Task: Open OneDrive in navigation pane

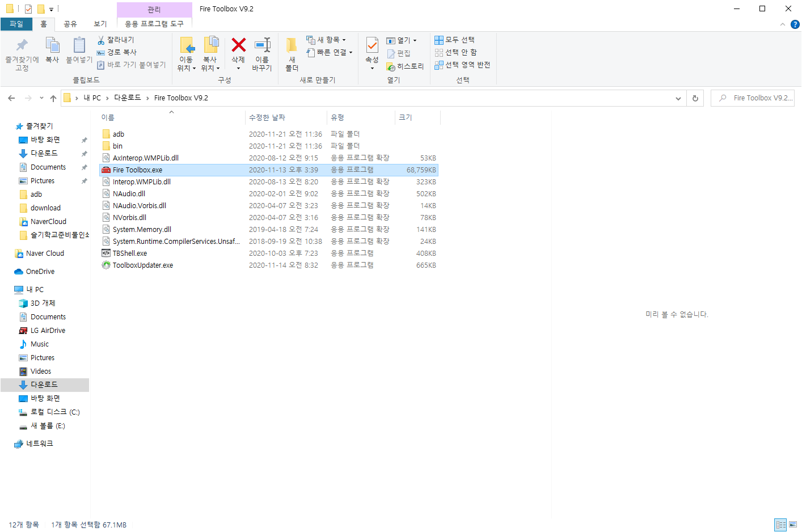Action: [40, 272]
